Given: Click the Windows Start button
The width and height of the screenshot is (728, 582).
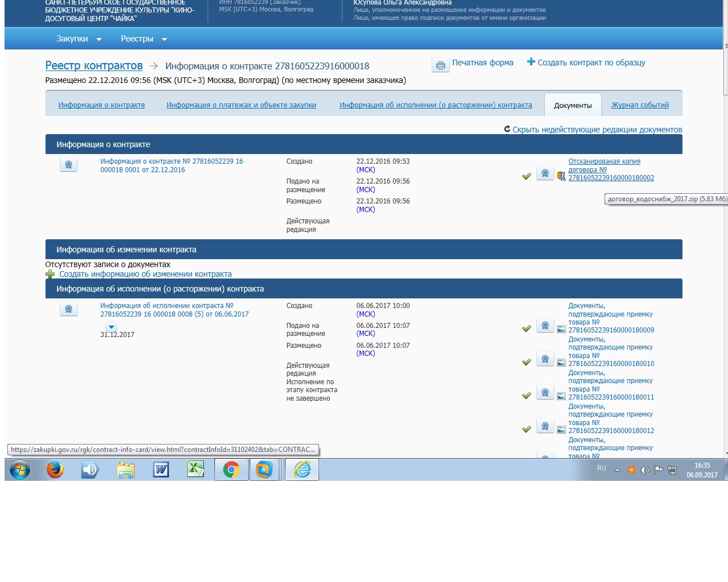Looking at the screenshot, I should click(20, 470).
